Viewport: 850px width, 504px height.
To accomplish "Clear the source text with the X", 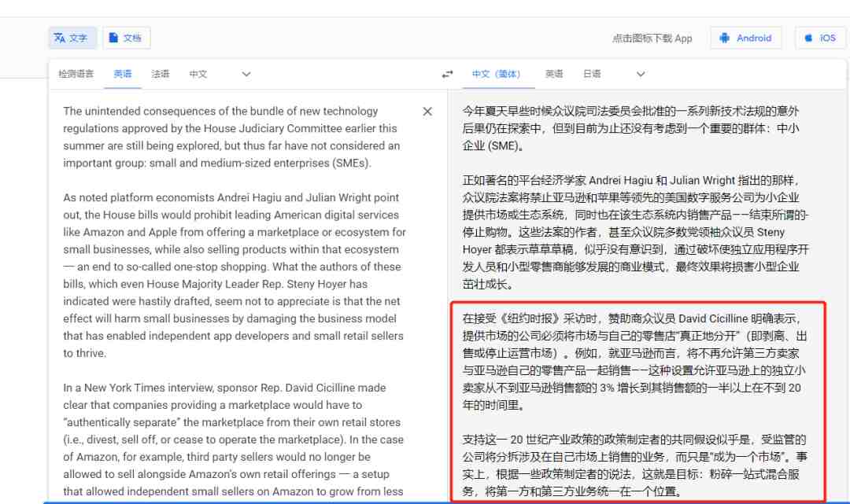I will 427,112.
